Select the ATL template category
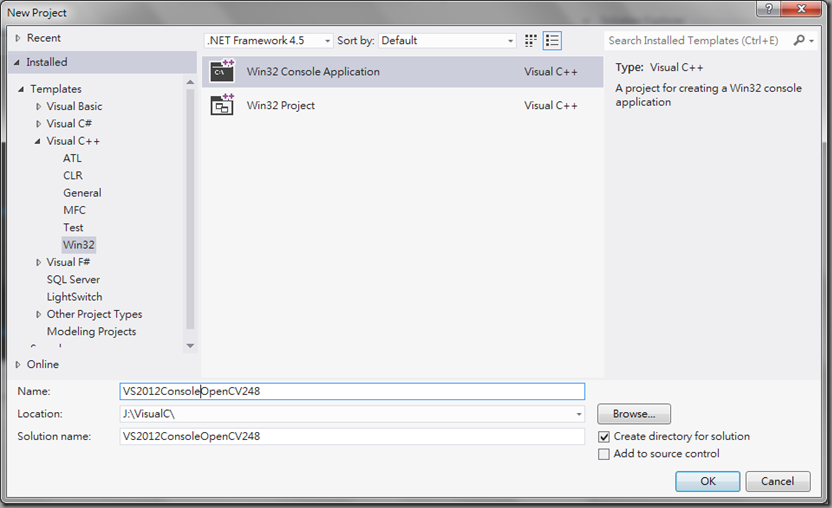The width and height of the screenshot is (832, 508). (x=72, y=158)
